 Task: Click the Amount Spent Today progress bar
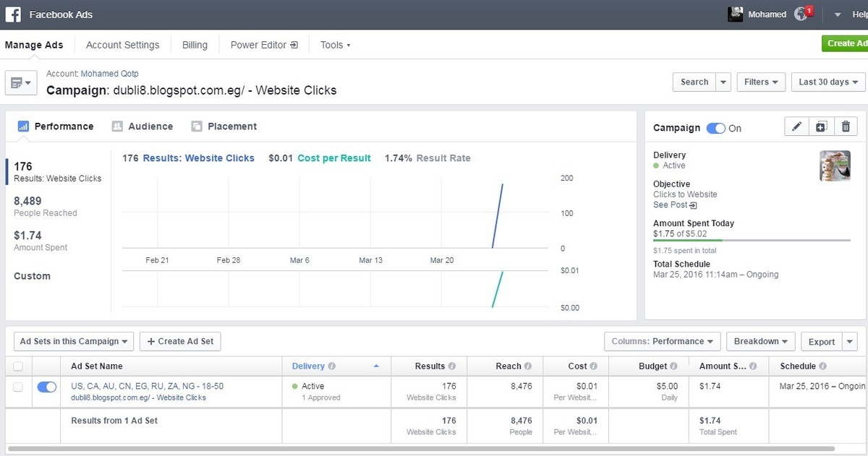[x=752, y=240]
